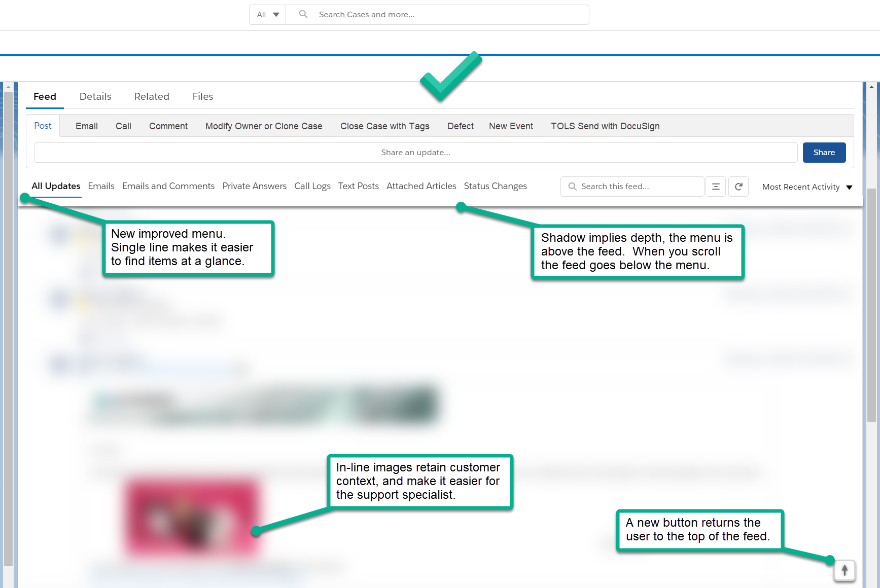880x588 pixels.
Task: Click the search icon in feed search
Action: click(572, 187)
